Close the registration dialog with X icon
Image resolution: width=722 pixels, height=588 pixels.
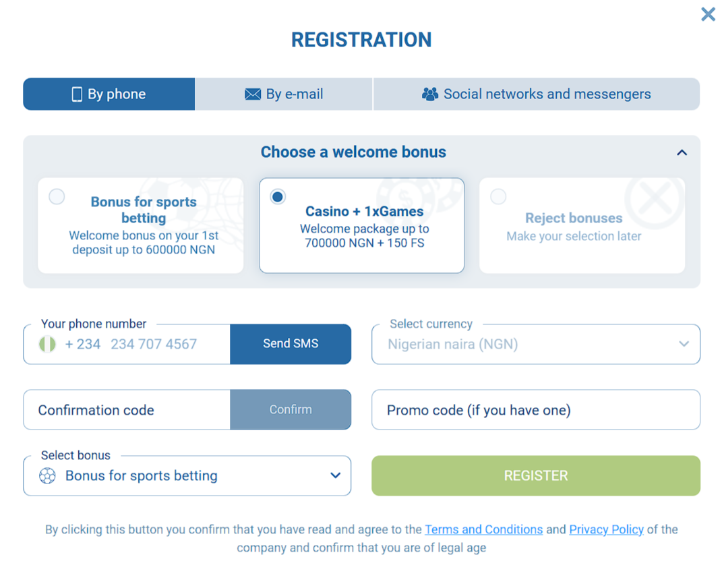click(708, 14)
